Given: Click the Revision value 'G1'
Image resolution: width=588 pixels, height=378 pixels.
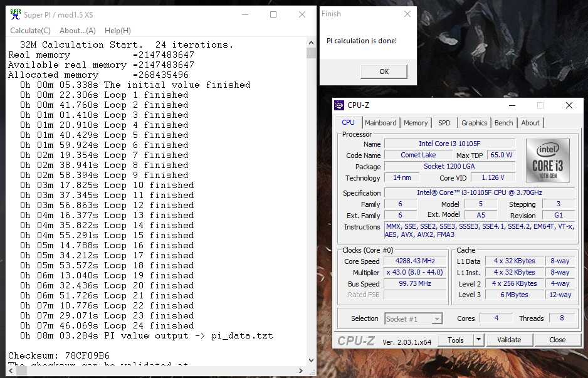Looking at the screenshot, I should 559,215.
